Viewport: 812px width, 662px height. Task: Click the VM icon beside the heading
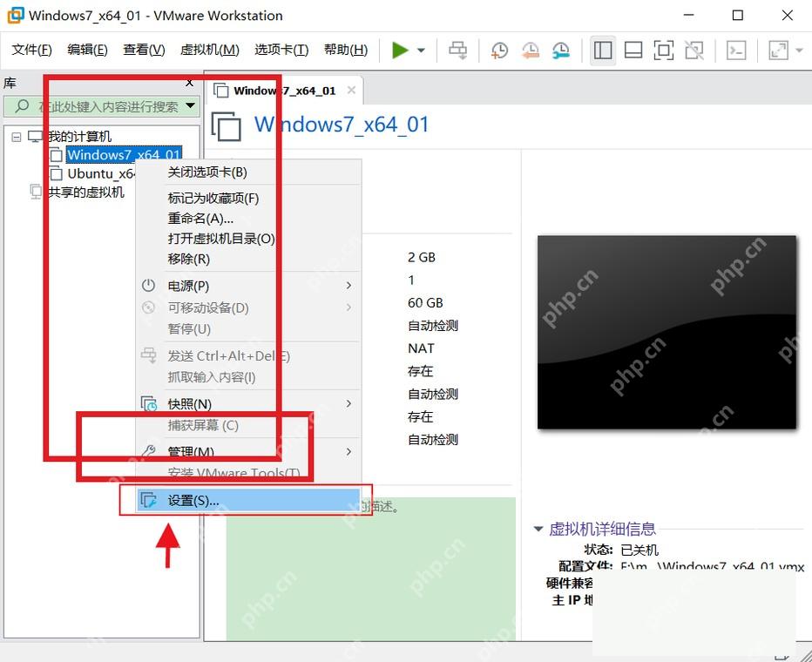pos(227,125)
